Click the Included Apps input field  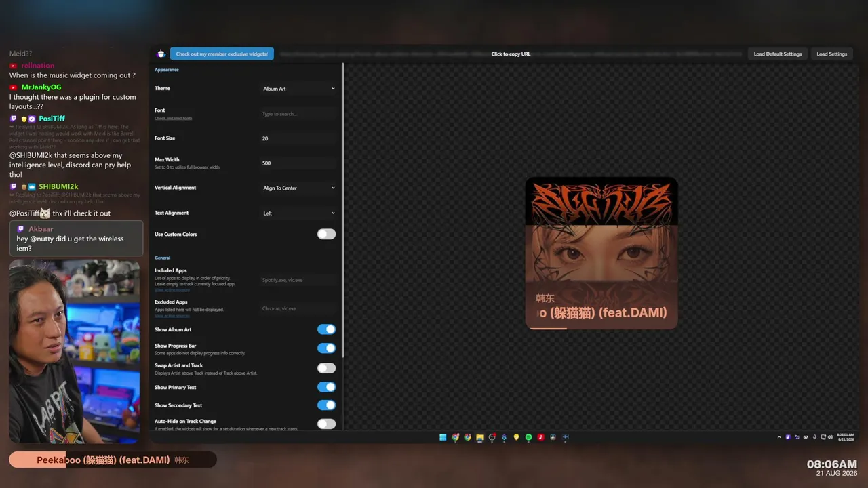(298, 280)
